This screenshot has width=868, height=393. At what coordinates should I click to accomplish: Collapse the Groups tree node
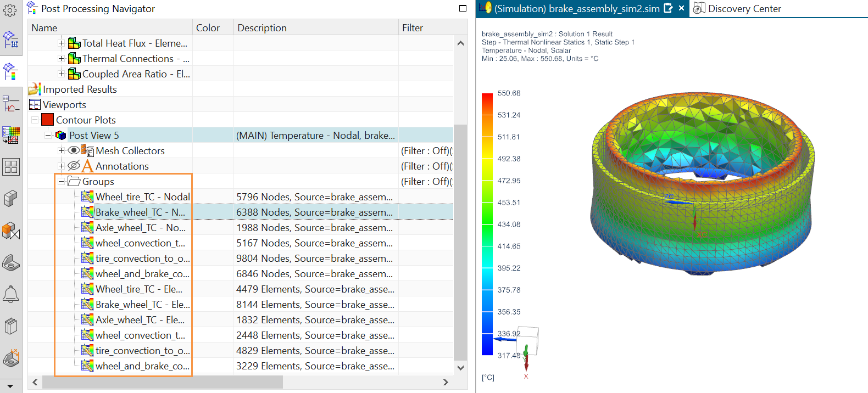(62, 182)
